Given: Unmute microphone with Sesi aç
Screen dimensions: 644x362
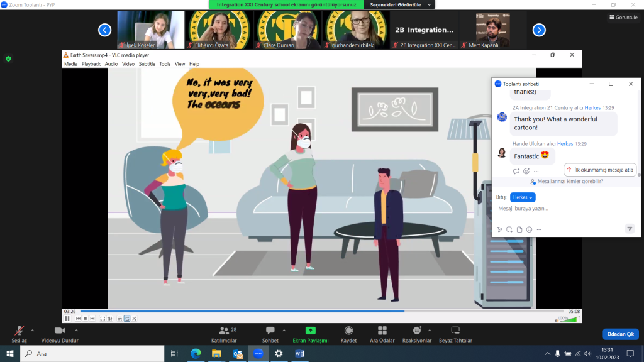Looking at the screenshot, I should click(19, 331).
